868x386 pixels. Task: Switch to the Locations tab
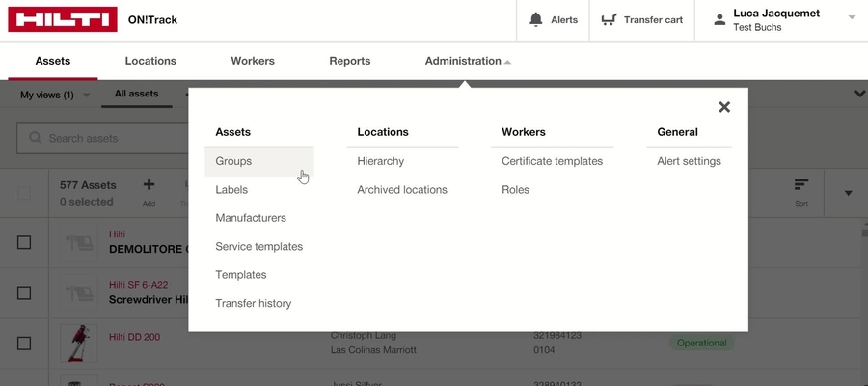[x=150, y=61]
